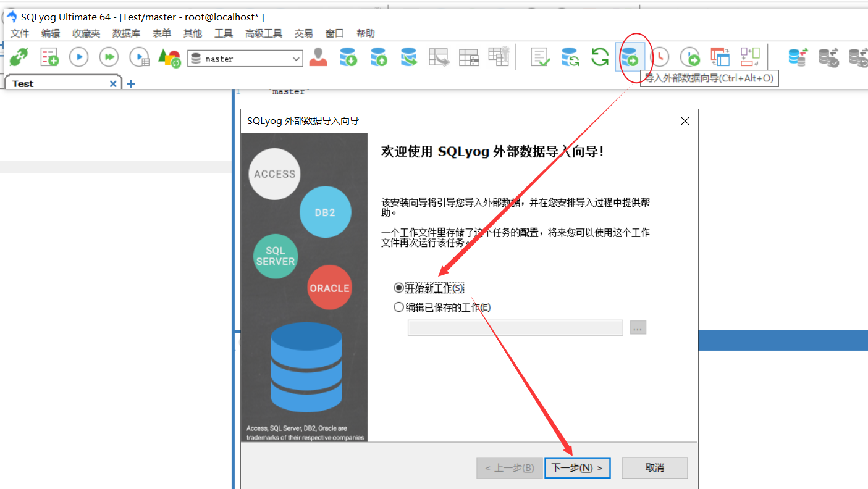Click the scheduled backup clock icon
Image resolution: width=868 pixels, height=489 pixels.
click(x=660, y=57)
